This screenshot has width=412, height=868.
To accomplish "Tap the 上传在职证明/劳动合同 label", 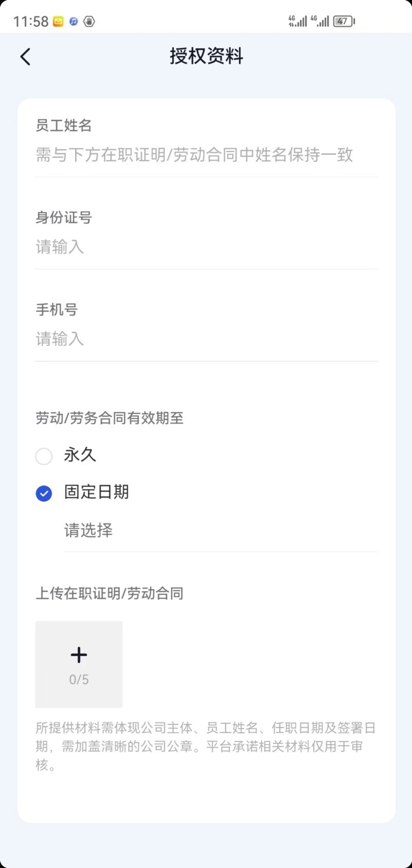I will [110, 593].
